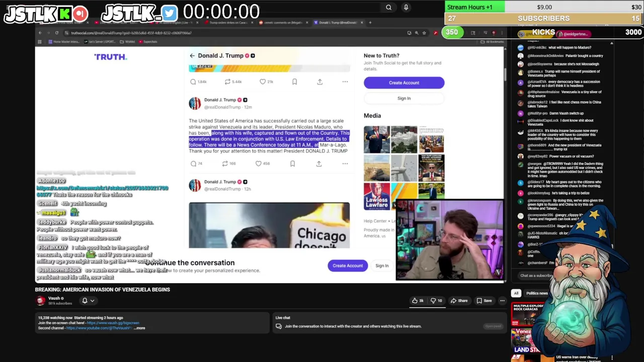The image size is (644, 362).
Task: Click Truth page vertical scrollbar
Action: (505, 74)
